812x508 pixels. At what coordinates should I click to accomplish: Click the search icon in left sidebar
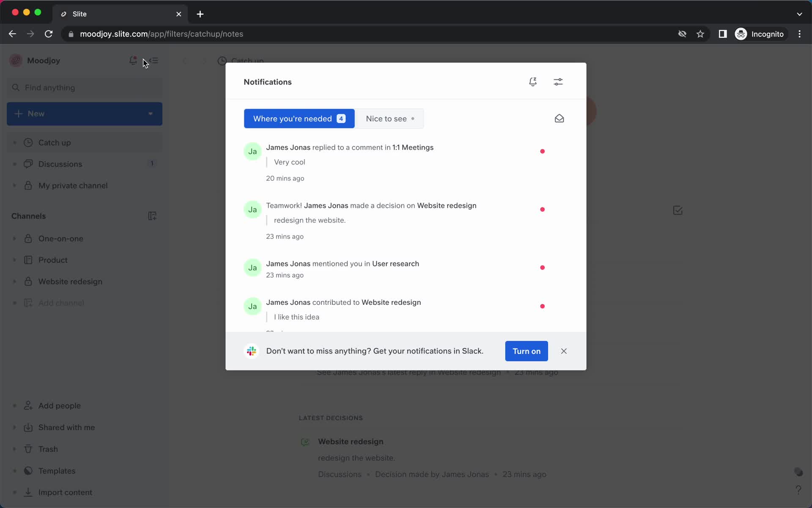click(x=16, y=87)
